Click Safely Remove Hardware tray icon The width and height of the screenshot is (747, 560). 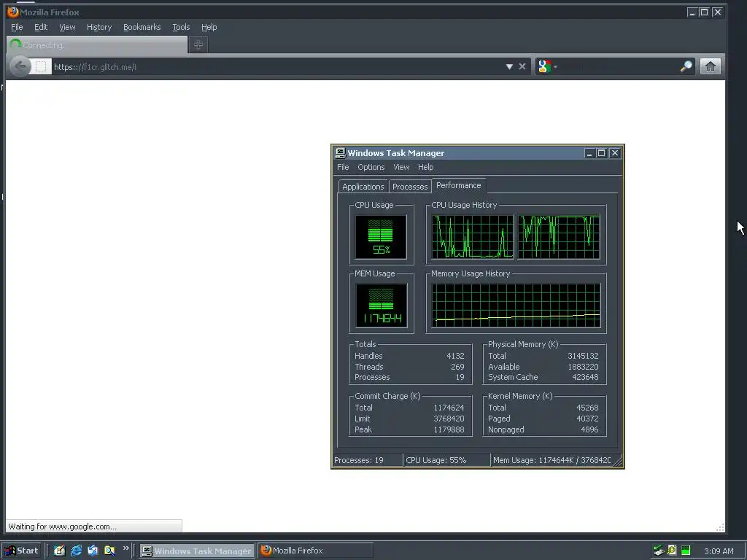(659, 551)
